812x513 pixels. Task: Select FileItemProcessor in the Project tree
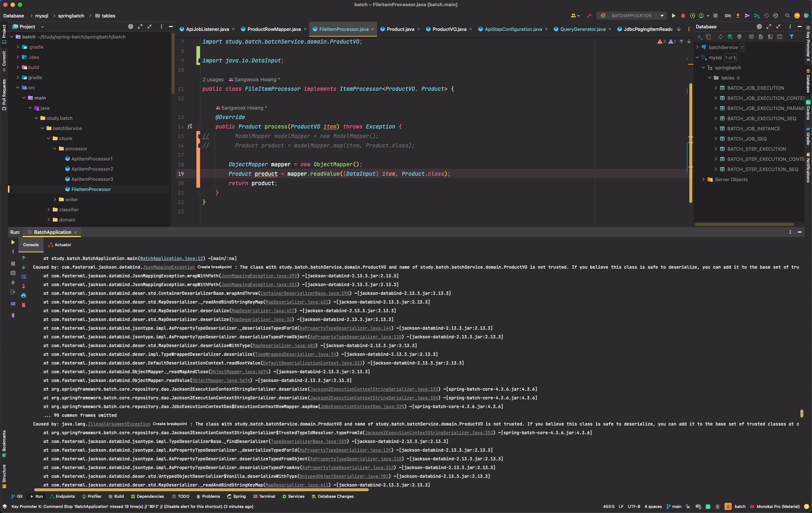(91, 189)
